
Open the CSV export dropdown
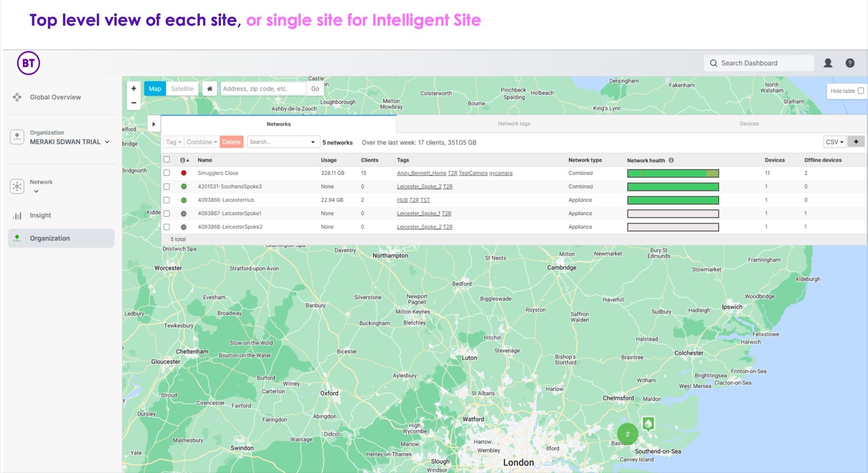(834, 142)
